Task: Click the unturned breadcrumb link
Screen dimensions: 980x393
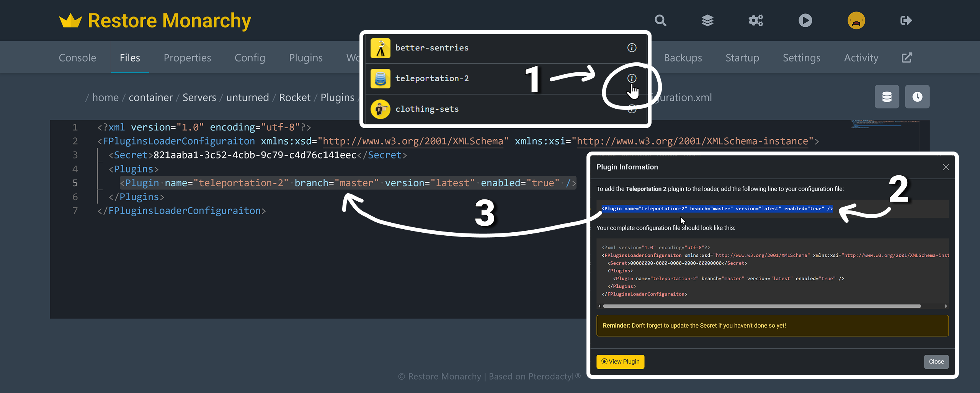Action: click(247, 98)
